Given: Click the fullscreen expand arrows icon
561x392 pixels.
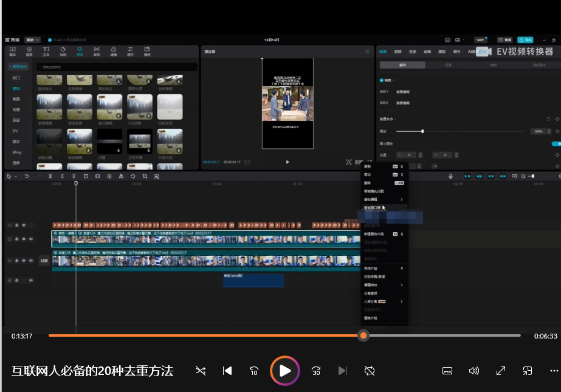Looking at the screenshot, I should click(x=501, y=371).
